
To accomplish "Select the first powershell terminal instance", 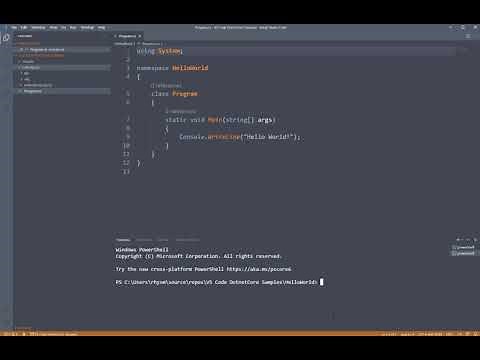I will pyautogui.click(x=464, y=247).
